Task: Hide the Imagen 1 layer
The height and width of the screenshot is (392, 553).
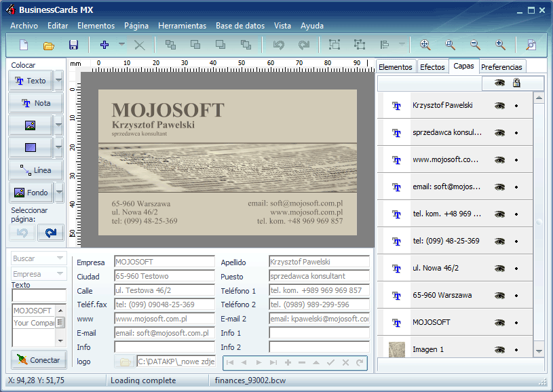Action: pos(499,350)
